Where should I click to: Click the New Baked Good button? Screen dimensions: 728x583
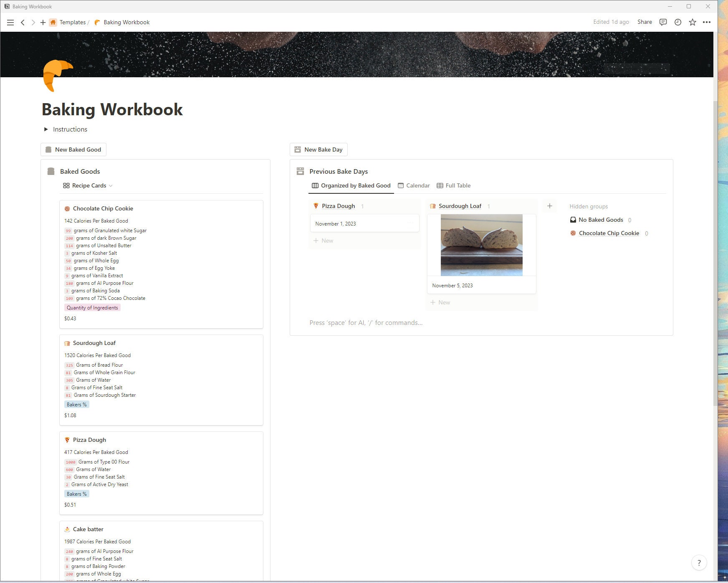pos(73,149)
